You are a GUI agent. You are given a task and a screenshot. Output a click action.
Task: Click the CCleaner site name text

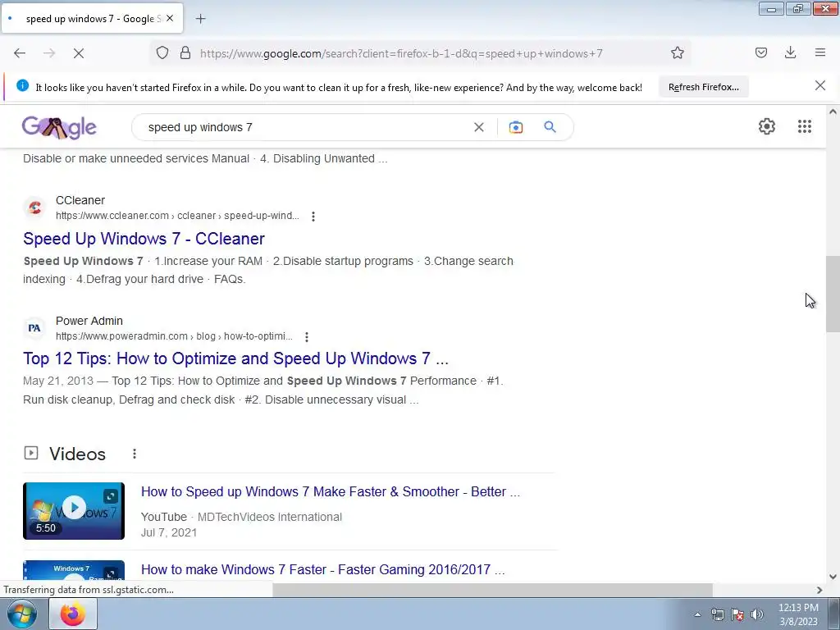coord(80,200)
